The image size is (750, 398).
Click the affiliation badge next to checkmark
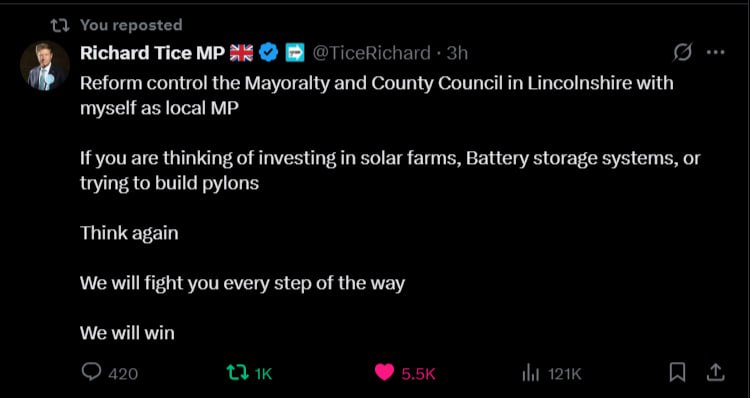pos(295,53)
